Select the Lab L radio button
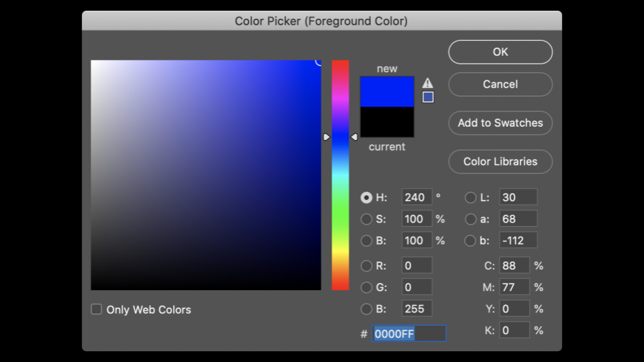Screen dimensions: 644x362 471,198
